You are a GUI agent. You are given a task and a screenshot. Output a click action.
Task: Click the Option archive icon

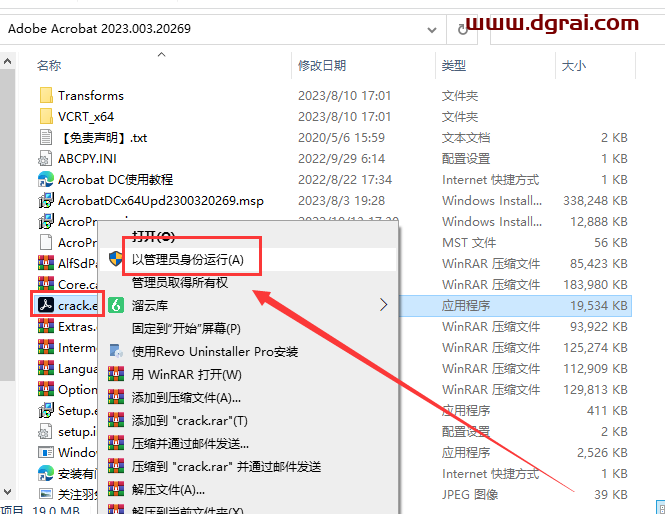(46, 389)
